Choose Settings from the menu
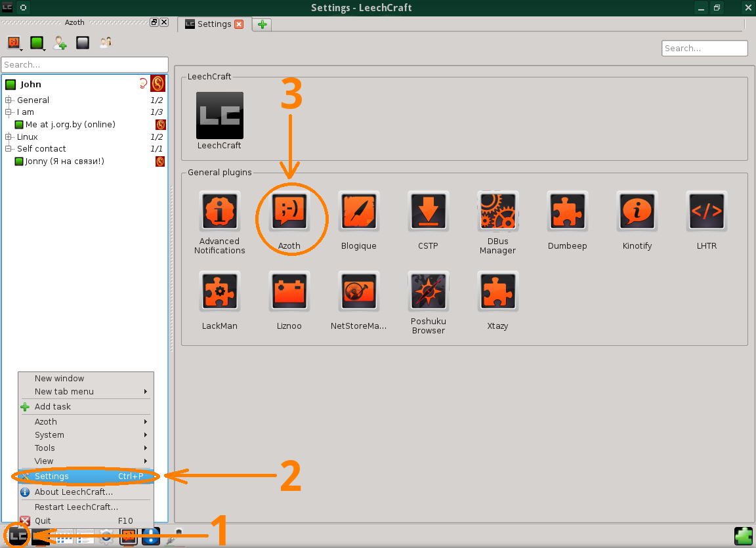Screen dimensions: 756x548 point(86,476)
